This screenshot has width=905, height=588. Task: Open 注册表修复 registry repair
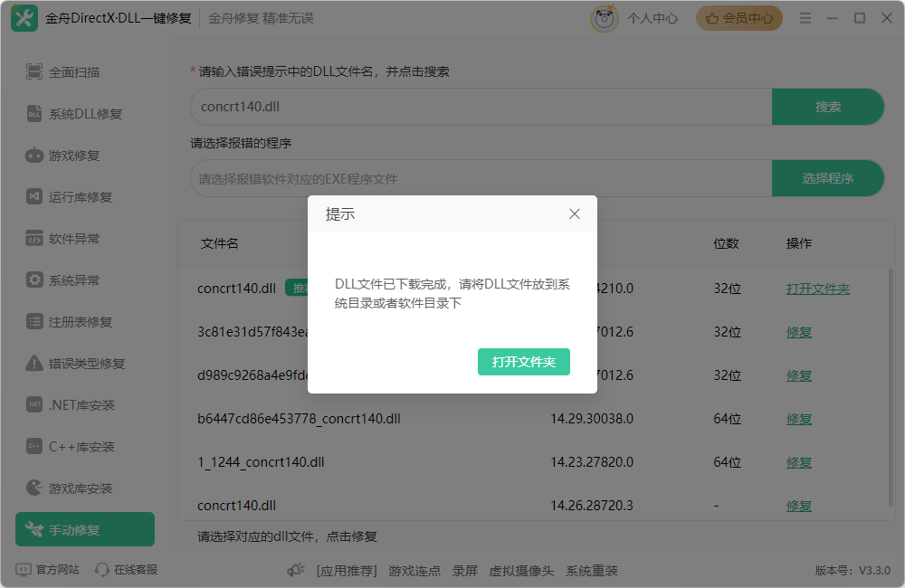69,321
